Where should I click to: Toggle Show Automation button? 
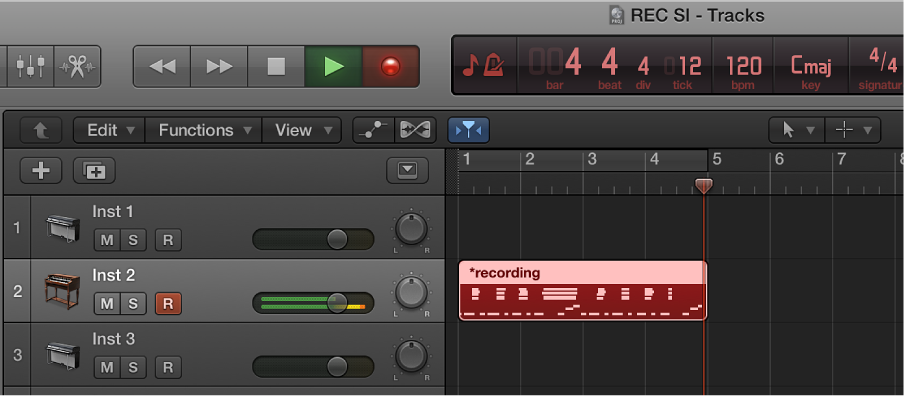tap(374, 130)
